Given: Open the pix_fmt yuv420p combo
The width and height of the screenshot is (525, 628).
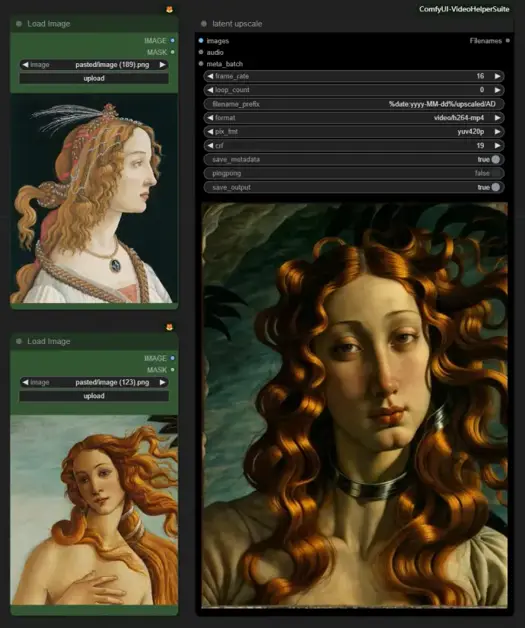Looking at the screenshot, I should 354,132.
